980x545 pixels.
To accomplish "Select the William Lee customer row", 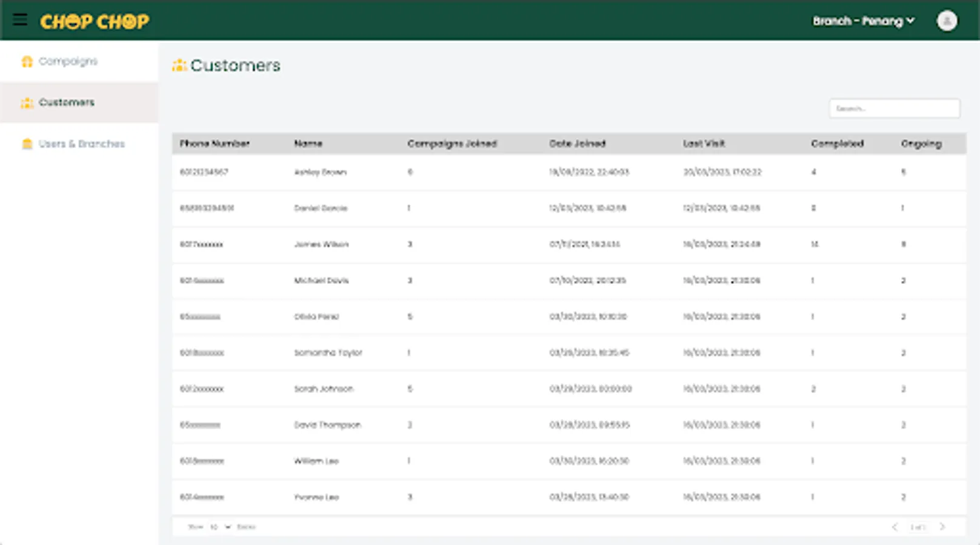I will tap(316, 461).
